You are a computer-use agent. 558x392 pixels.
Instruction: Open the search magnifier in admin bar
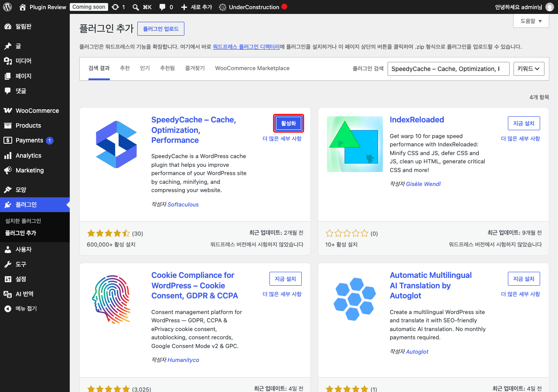pos(136,7)
